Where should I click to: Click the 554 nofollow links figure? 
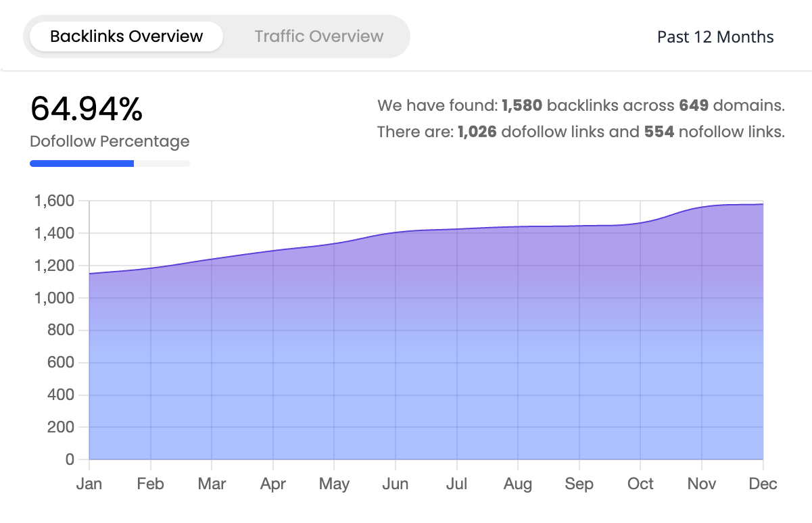659,132
